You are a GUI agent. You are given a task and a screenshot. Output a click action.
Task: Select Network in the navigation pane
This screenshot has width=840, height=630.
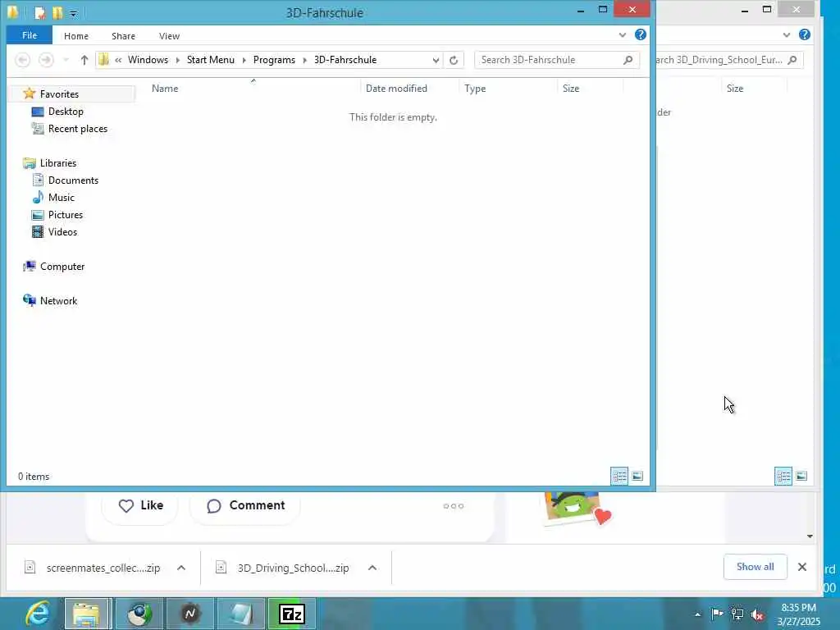(58, 300)
